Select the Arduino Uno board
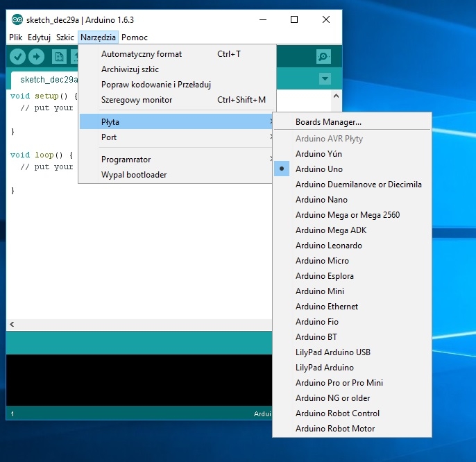The width and height of the screenshot is (476, 462). point(352,169)
